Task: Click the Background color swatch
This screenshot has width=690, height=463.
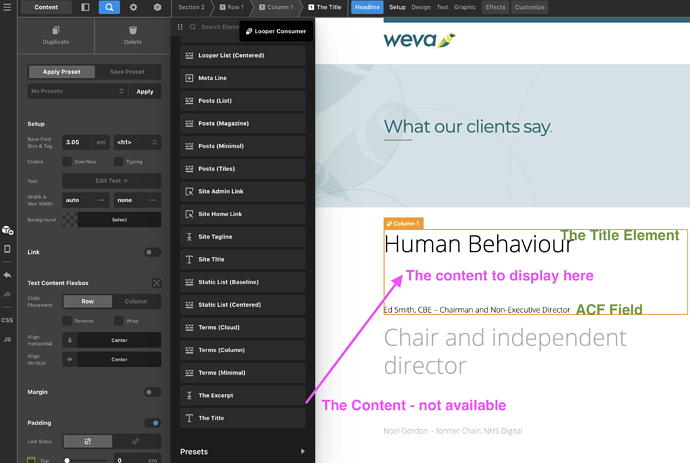Action: tap(70, 220)
